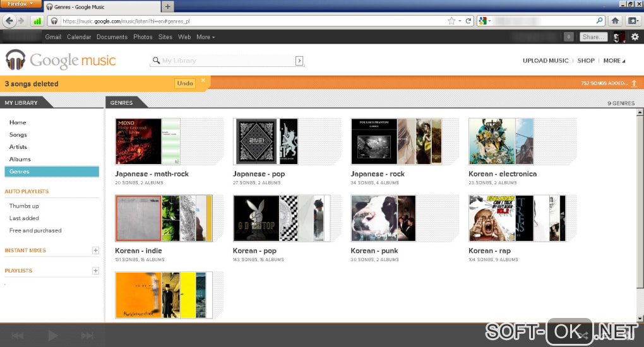Open Songs in the sidebar
Viewport: 644px width, 347px height.
(x=18, y=134)
